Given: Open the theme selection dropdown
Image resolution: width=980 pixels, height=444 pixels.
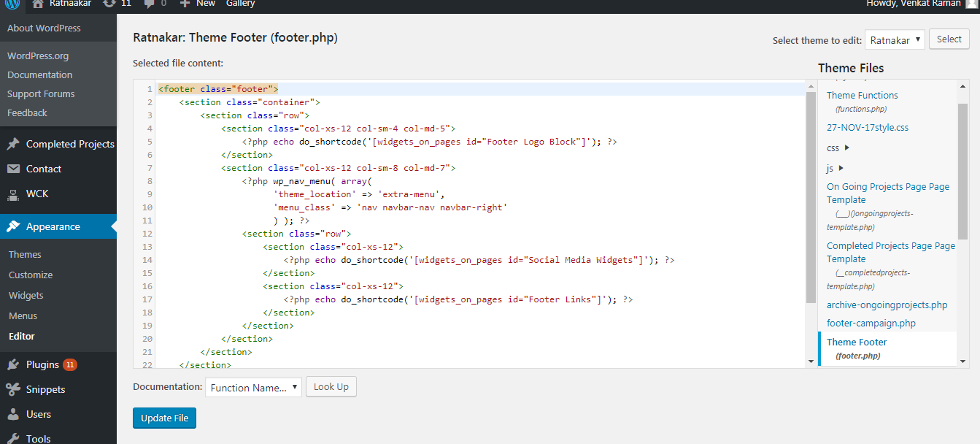Looking at the screenshot, I should coord(895,40).
